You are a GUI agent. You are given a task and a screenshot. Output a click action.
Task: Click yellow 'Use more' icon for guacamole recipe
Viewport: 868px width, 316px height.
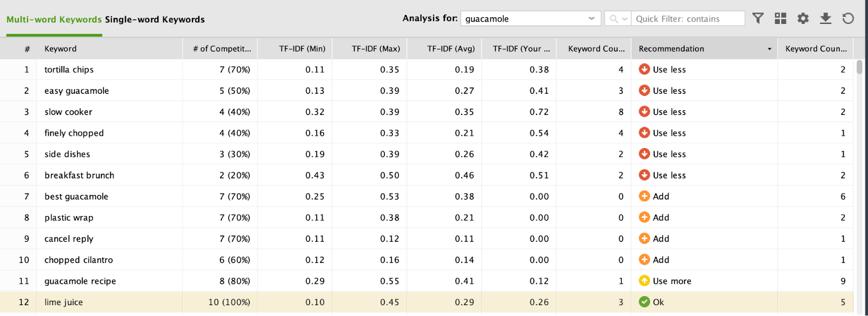click(x=644, y=281)
